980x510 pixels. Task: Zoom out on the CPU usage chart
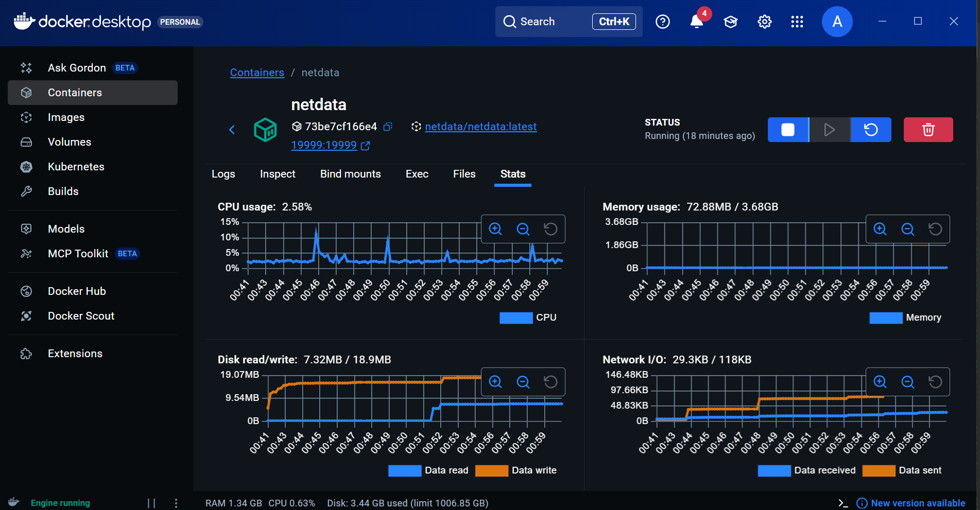pyautogui.click(x=523, y=229)
